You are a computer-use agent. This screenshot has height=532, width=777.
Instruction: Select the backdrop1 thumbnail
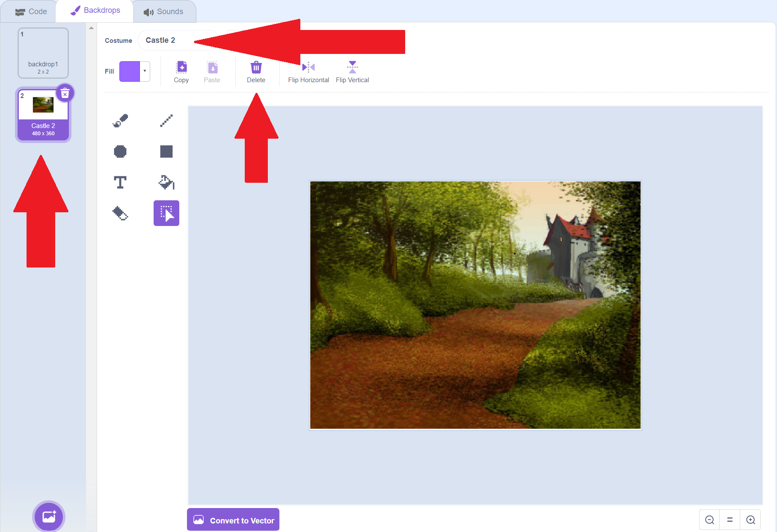43,53
